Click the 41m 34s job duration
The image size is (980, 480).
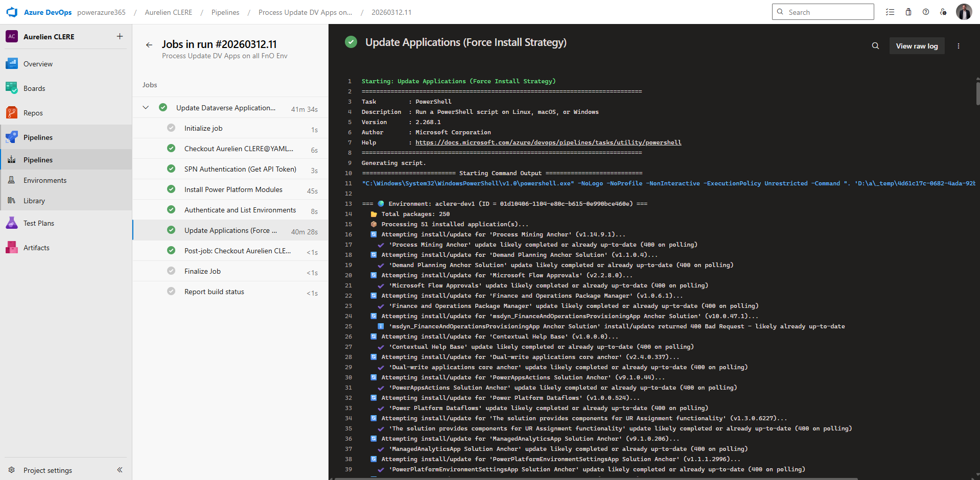click(305, 109)
